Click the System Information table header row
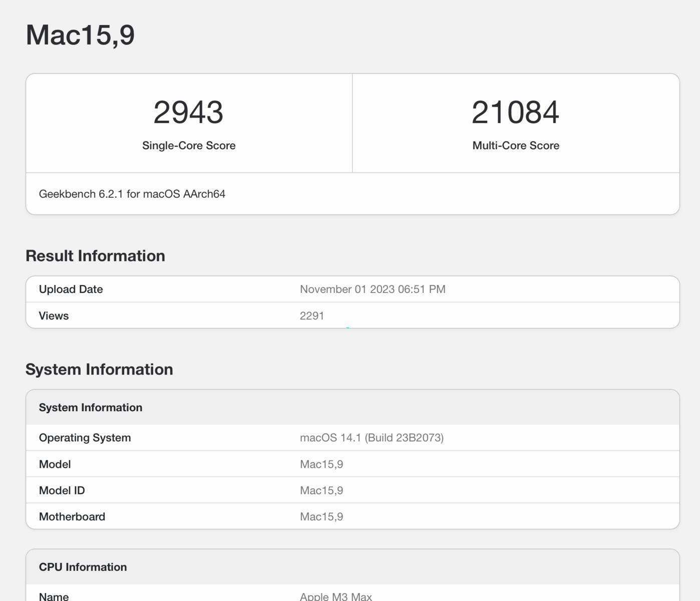The height and width of the screenshot is (601, 700). [x=353, y=407]
